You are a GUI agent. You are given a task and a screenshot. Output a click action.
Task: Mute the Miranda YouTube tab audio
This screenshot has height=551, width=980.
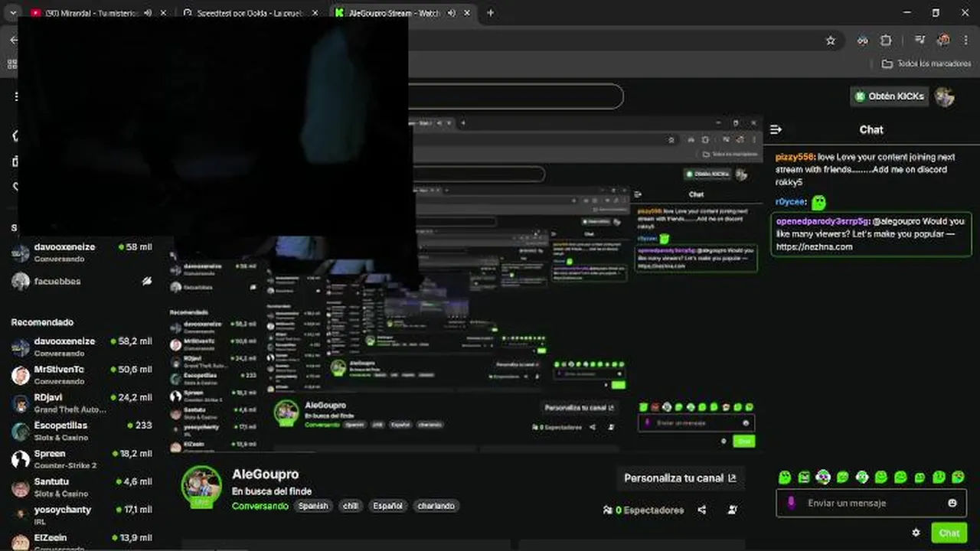[x=148, y=13]
